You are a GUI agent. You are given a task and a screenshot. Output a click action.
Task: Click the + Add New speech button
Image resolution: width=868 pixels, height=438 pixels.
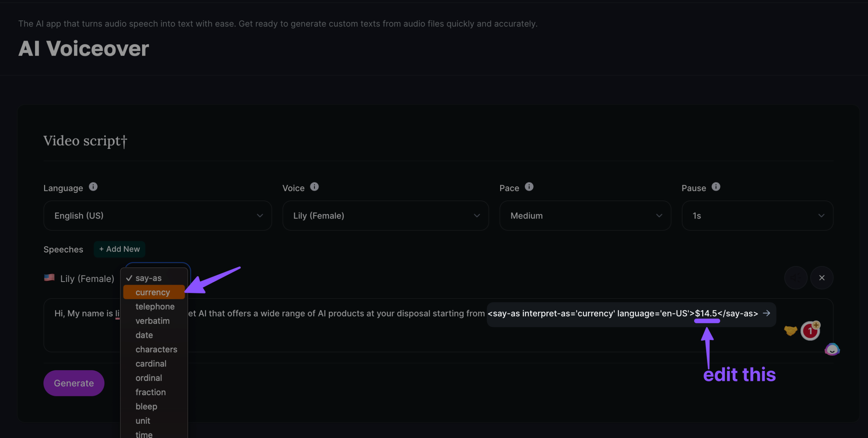[119, 249]
